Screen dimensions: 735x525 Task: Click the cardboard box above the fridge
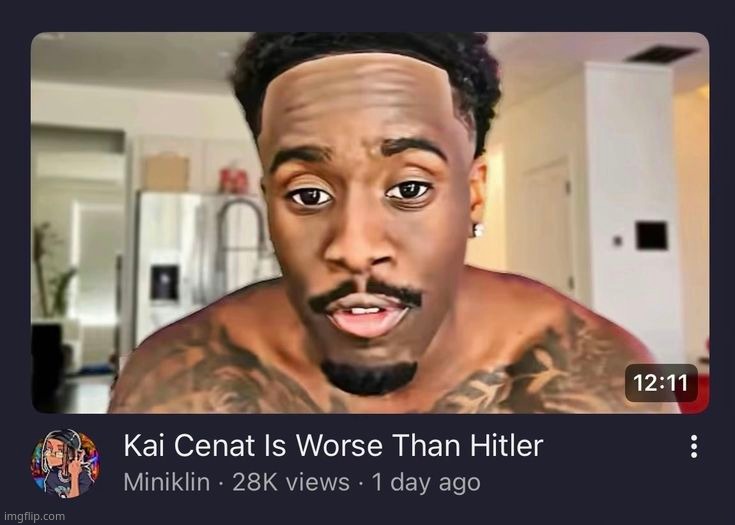pos(166,172)
